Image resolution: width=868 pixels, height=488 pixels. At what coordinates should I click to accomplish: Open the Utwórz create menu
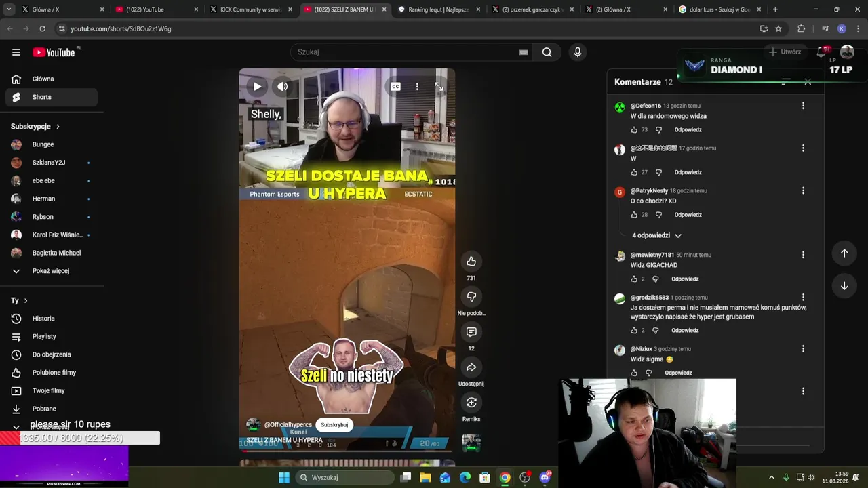[785, 52]
